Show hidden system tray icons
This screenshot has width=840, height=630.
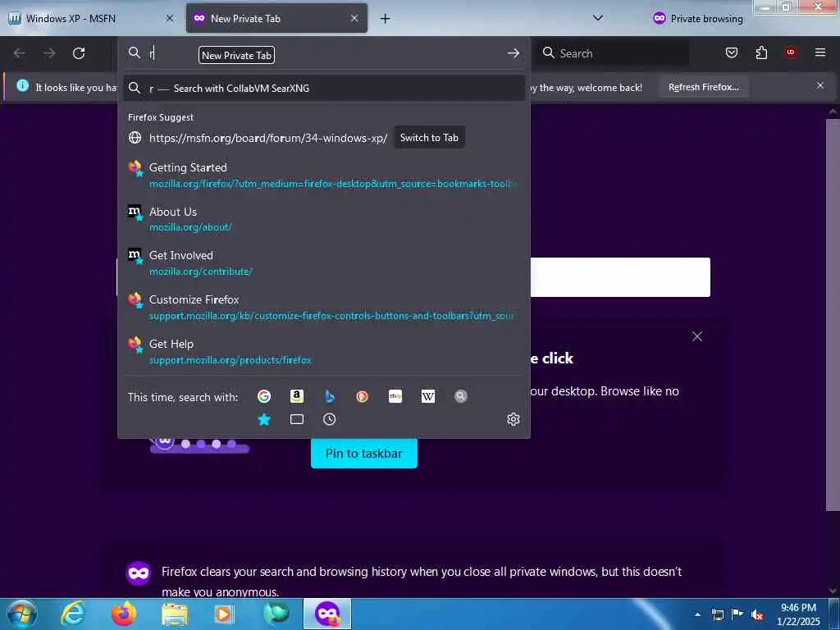tap(697, 614)
